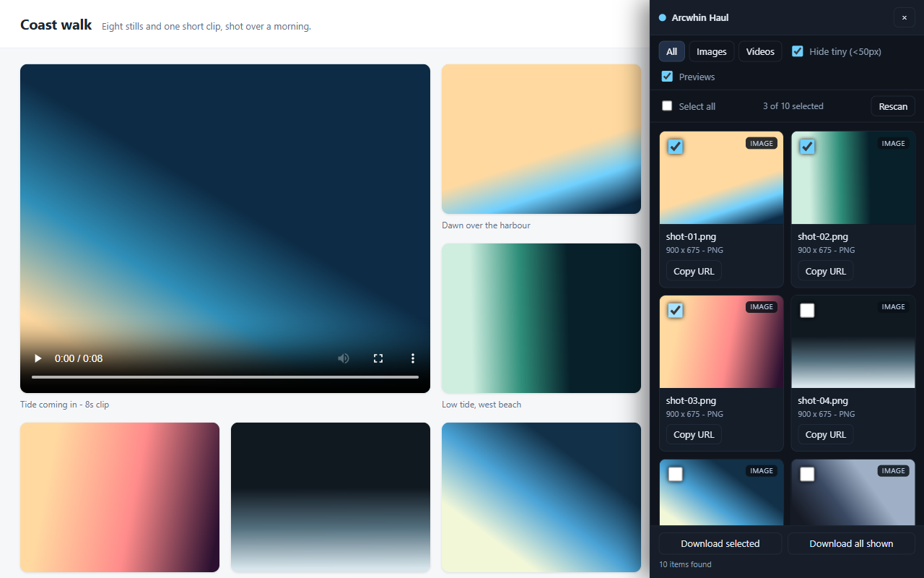Click Download selected button
The width and height of the screenshot is (924, 578).
[x=720, y=543]
